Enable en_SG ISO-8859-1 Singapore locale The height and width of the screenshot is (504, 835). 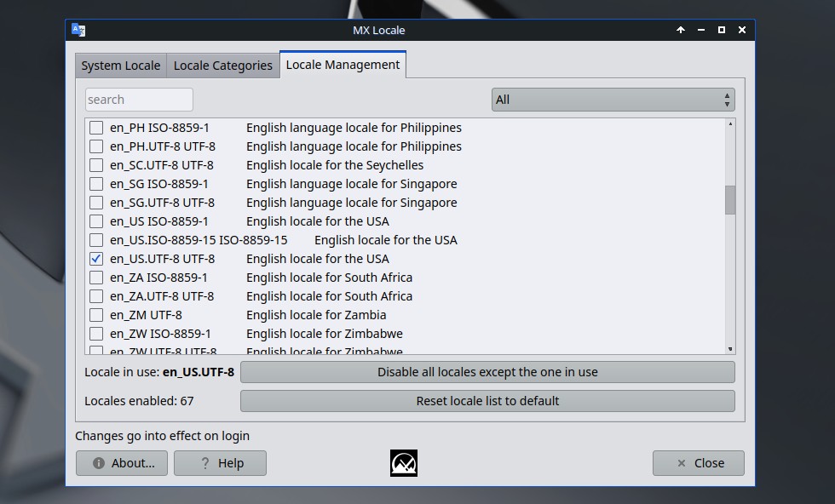coord(95,184)
